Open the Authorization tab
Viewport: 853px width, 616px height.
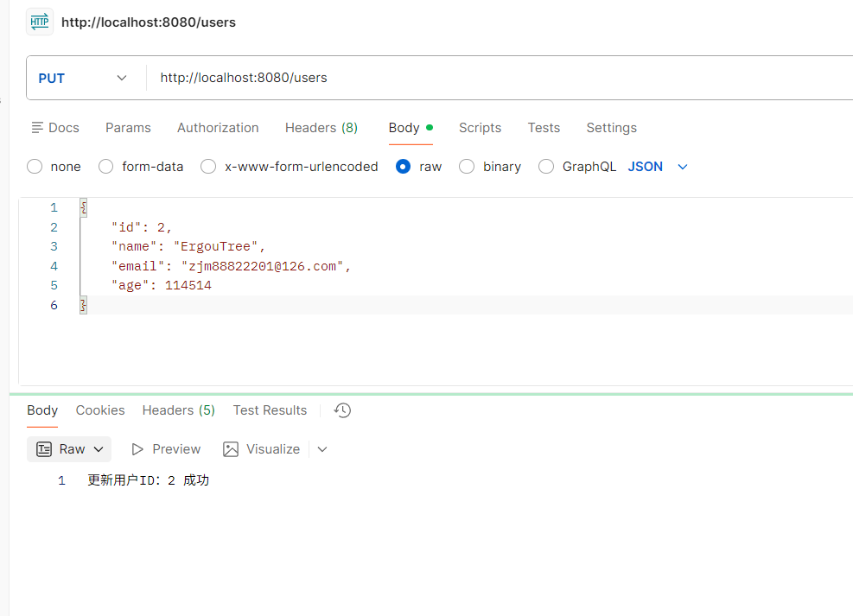click(x=218, y=128)
